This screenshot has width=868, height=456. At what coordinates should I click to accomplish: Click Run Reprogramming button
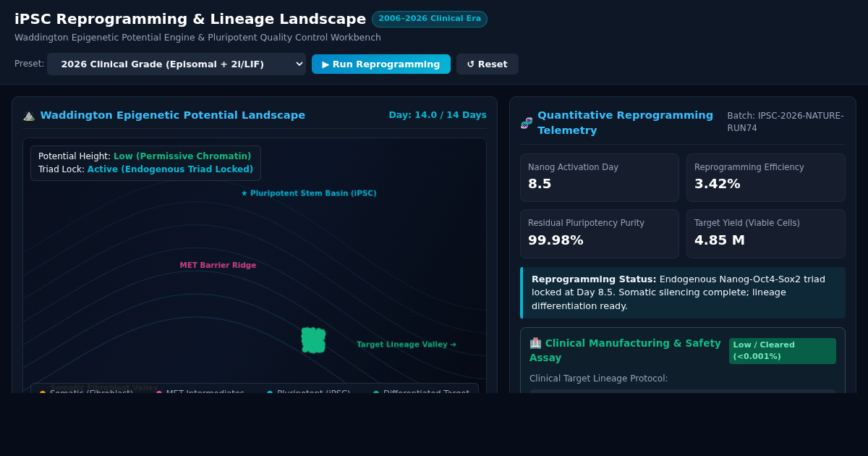pyautogui.click(x=381, y=64)
